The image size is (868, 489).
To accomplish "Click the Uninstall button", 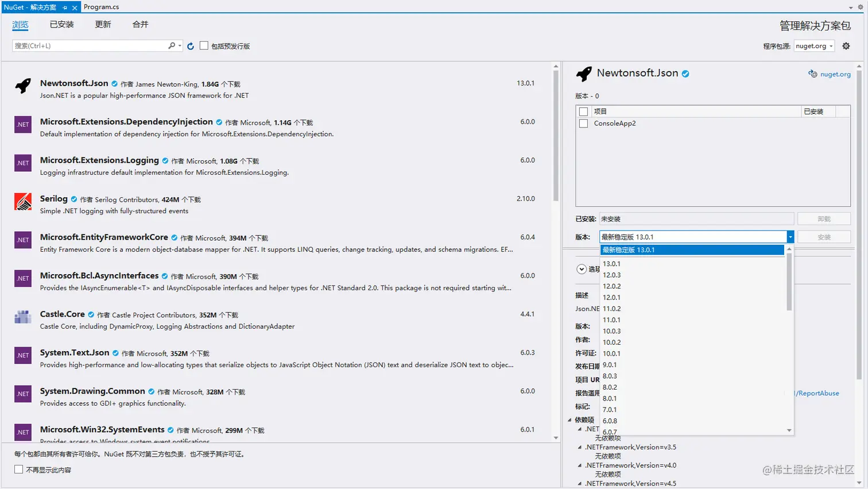I will point(824,219).
